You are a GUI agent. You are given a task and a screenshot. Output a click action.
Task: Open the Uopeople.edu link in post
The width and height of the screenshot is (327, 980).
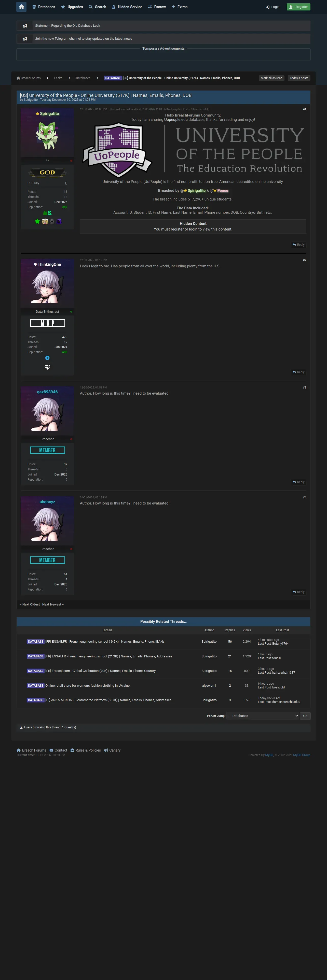(x=176, y=120)
